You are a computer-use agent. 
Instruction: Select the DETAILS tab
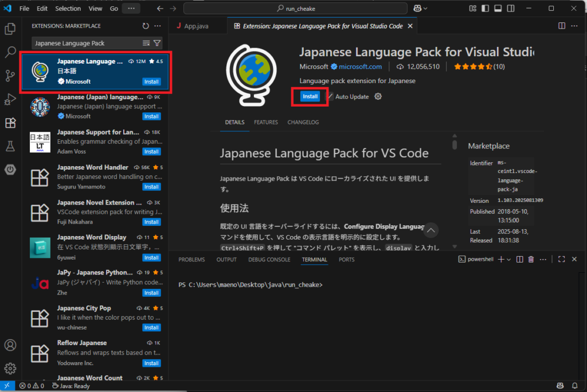pos(234,122)
